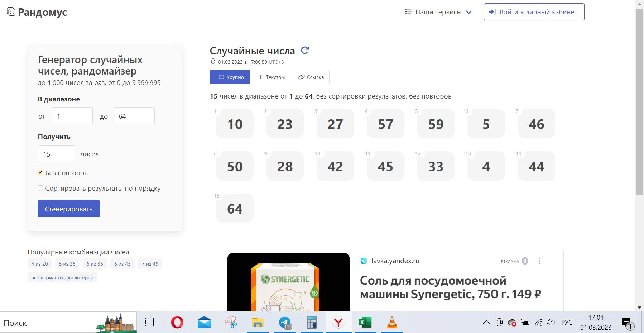Click the ad options three-dot icon

pos(539,261)
